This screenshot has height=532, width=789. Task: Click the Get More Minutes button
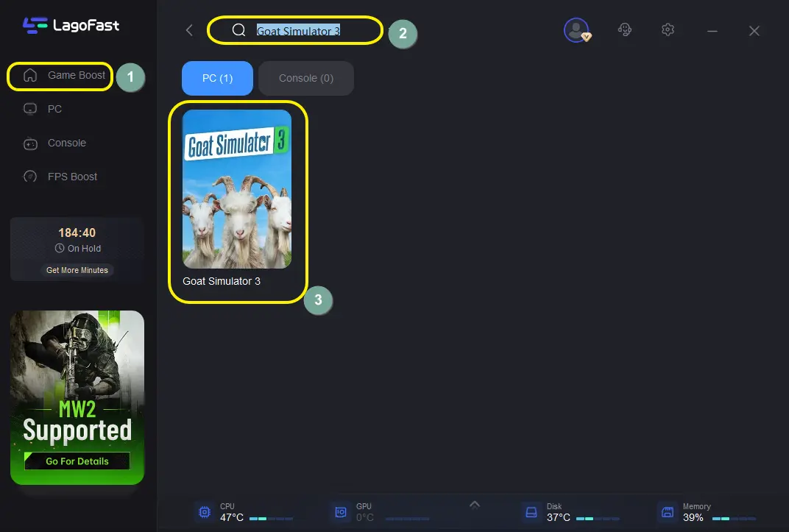click(x=77, y=270)
